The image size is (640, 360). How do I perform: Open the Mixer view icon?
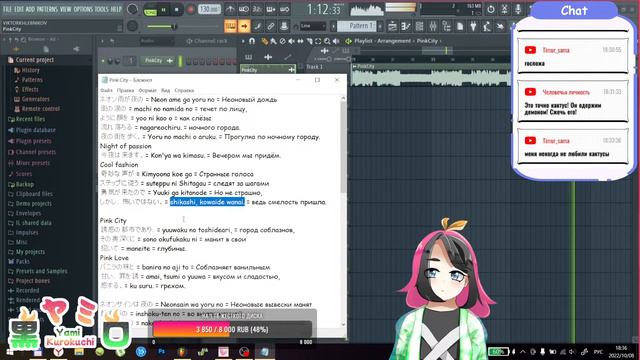[x=433, y=26]
